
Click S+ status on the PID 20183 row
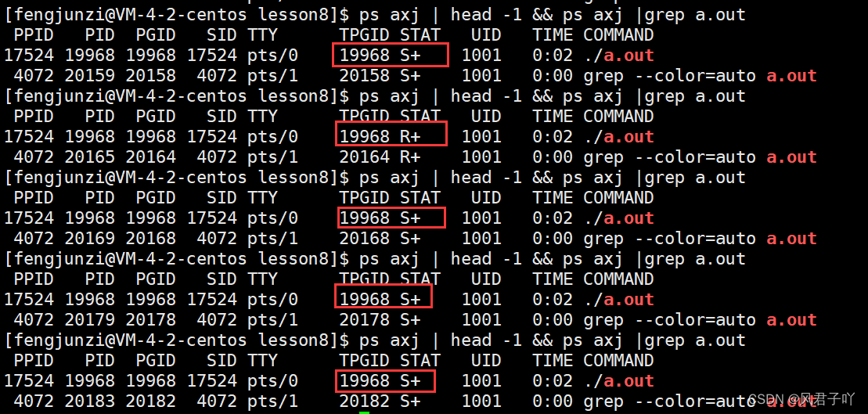(410, 401)
